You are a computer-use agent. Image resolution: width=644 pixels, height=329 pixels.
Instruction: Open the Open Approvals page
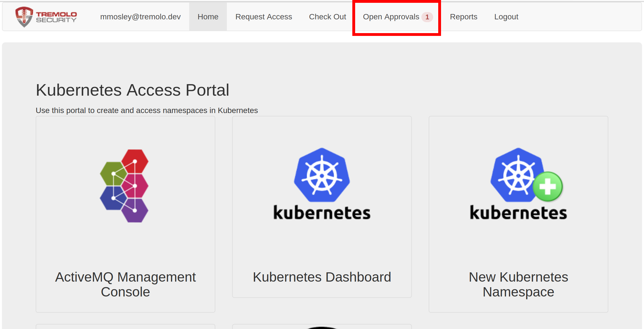[x=391, y=17]
